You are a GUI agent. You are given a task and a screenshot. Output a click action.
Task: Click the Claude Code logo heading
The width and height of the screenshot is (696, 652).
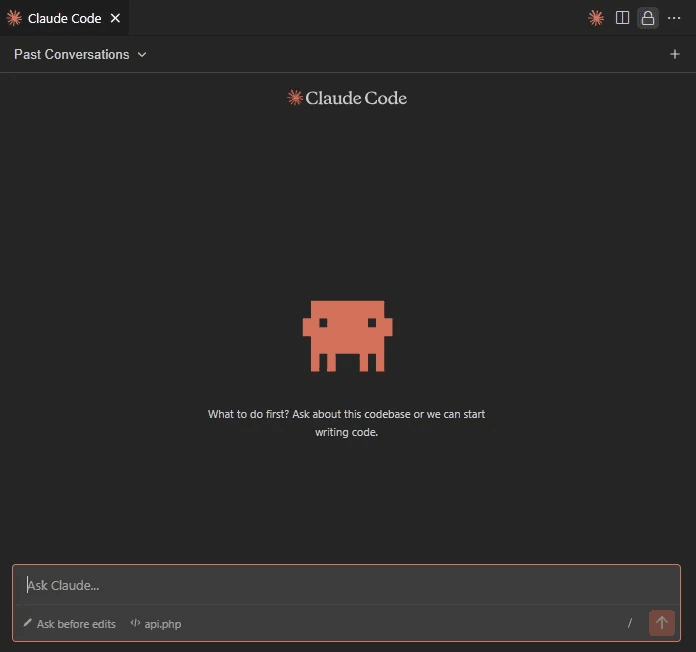click(x=347, y=98)
